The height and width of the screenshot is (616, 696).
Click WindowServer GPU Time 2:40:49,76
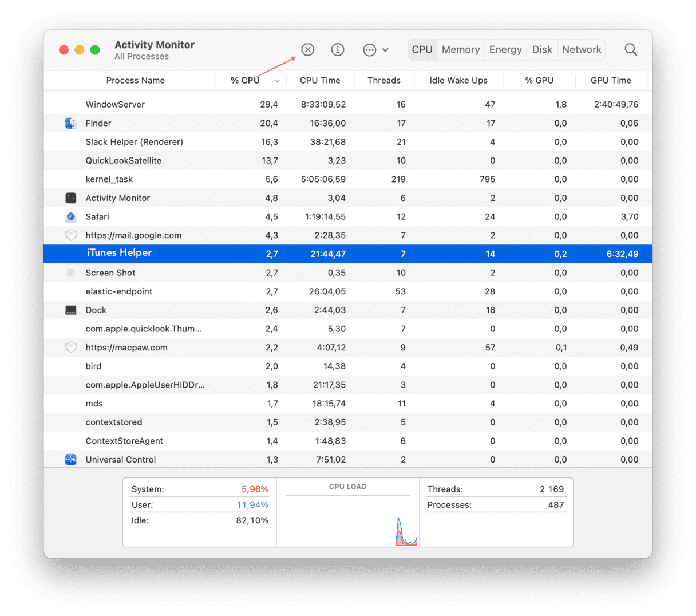[x=616, y=105]
